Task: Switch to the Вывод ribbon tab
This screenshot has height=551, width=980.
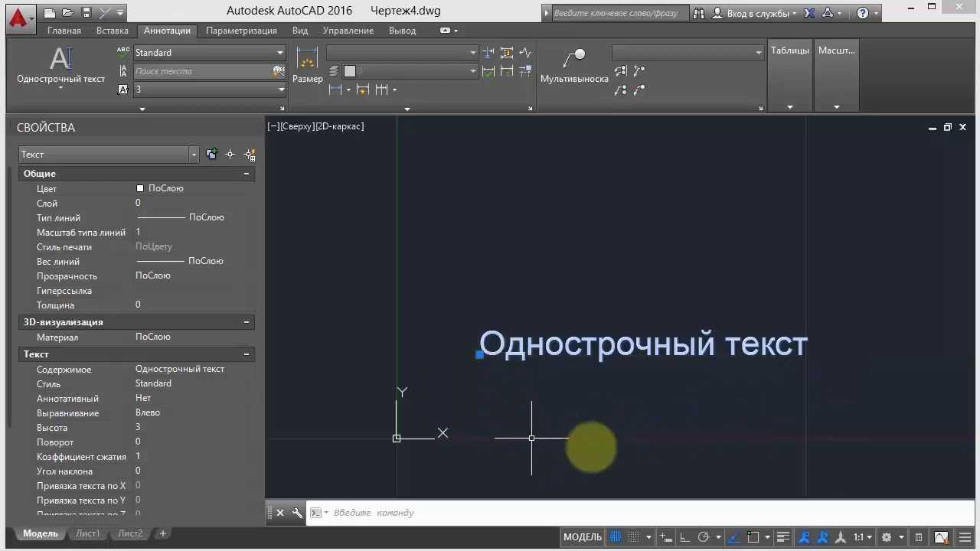Action: [403, 31]
